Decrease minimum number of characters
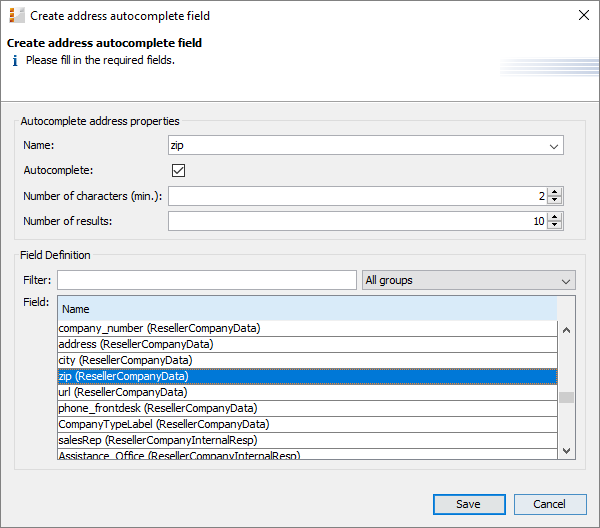 (554, 200)
